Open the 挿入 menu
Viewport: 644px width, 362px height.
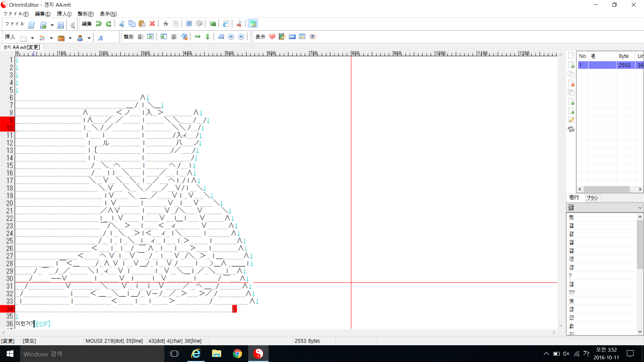64,14
